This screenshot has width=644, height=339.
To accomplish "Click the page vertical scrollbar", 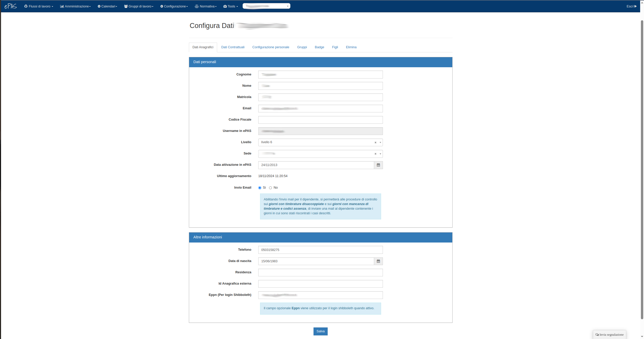I will (642, 169).
